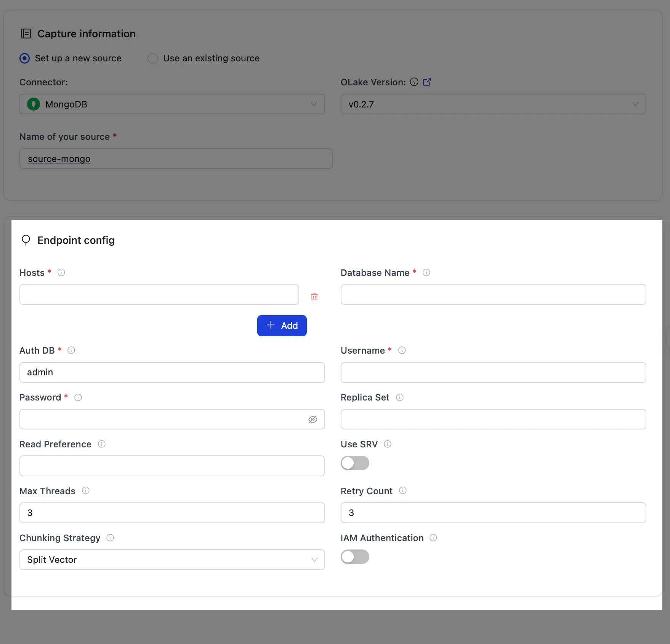Open OLake Version external link icon
The width and height of the screenshot is (670, 644).
tap(427, 82)
